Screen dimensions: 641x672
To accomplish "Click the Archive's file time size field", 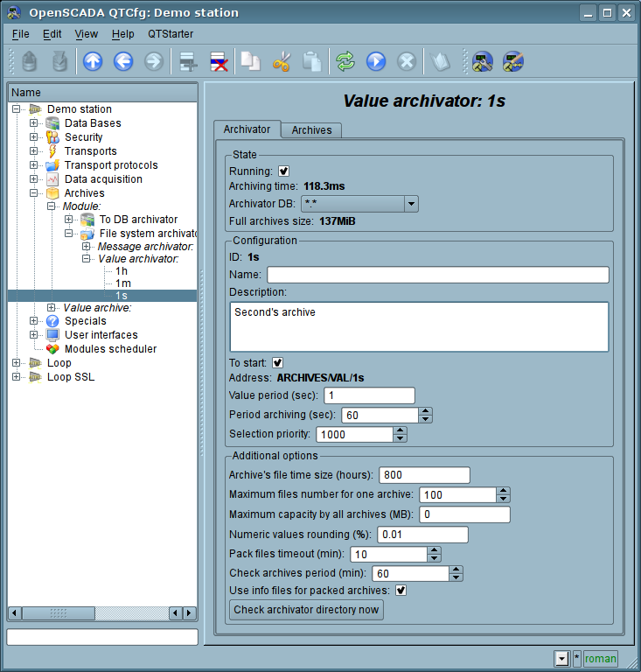I will pos(424,475).
